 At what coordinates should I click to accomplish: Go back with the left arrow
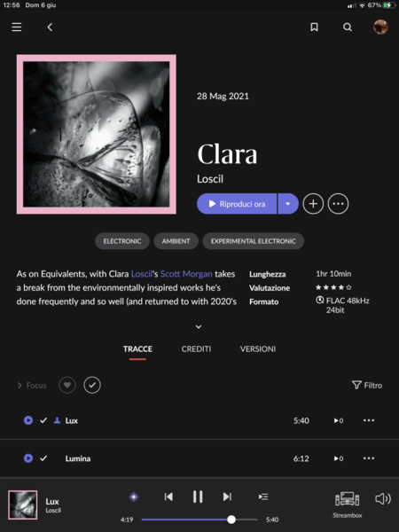point(50,27)
